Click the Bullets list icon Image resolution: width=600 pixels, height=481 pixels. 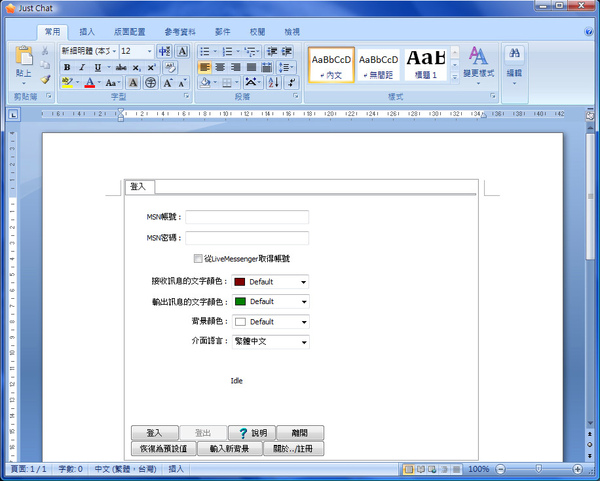point(205,51)
